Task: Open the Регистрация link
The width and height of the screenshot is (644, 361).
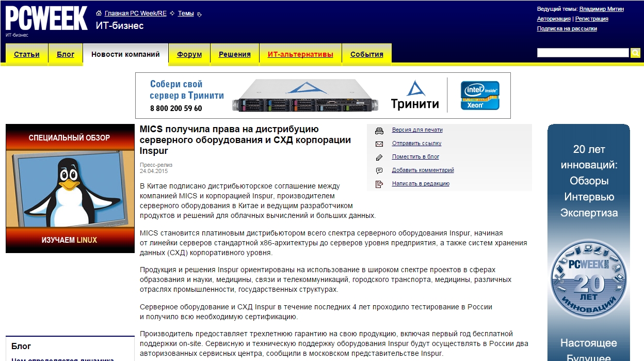Action: coord(592,19)
